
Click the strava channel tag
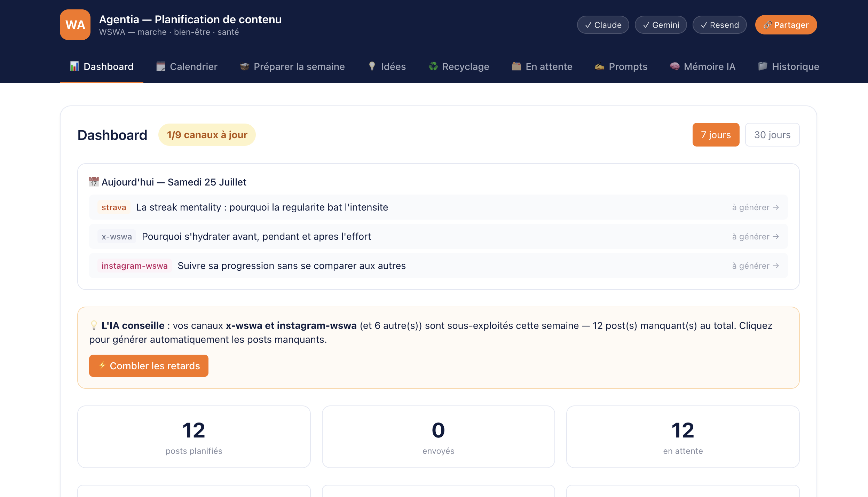(114, 207)
